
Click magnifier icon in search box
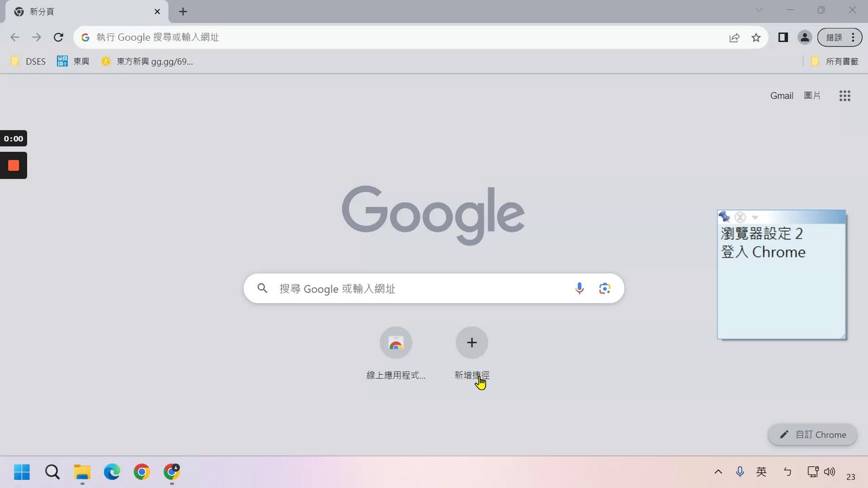tap(262, 289)
